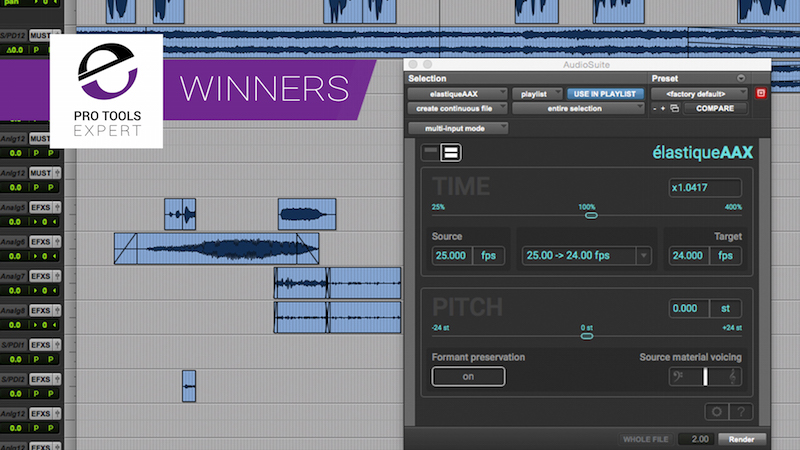Click right pan arrow on Analg5 track
Screen dimensions: 800x450
coord(54,221)
